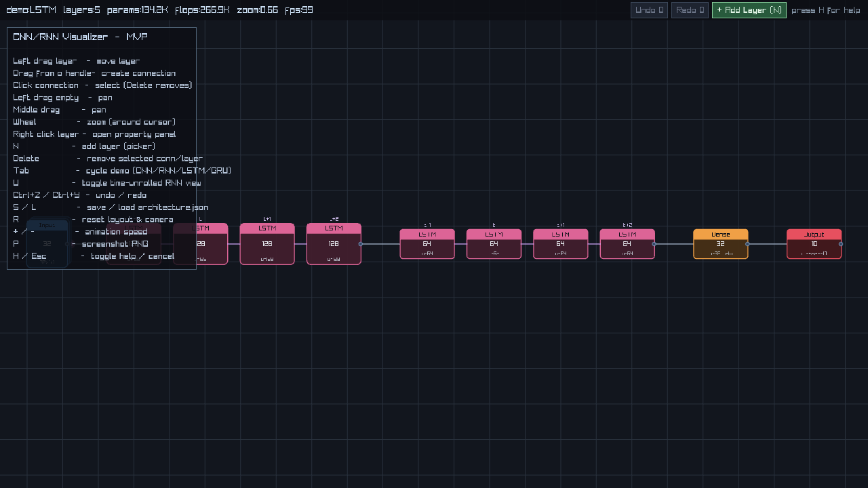Click the 'zoom (around cursor)' help line
The height and width of the screenshot is (488, 868).
[x=132, y=122]
